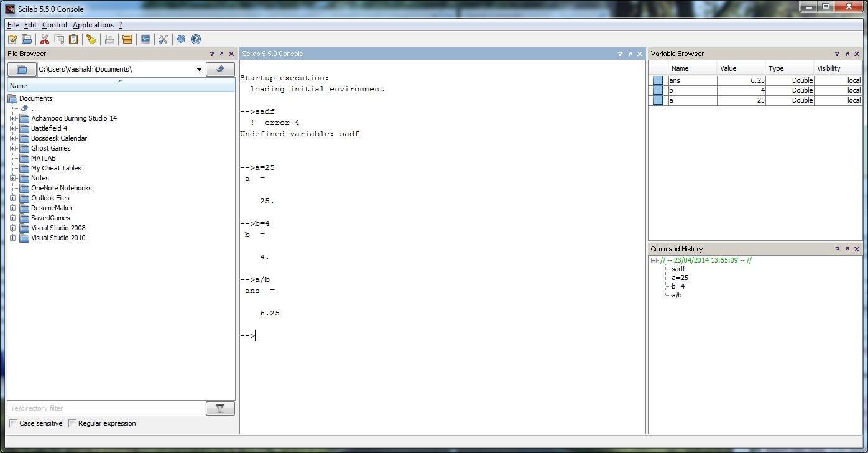
Task: Click the Print toolbar icon
Action: tap(109, 39)
